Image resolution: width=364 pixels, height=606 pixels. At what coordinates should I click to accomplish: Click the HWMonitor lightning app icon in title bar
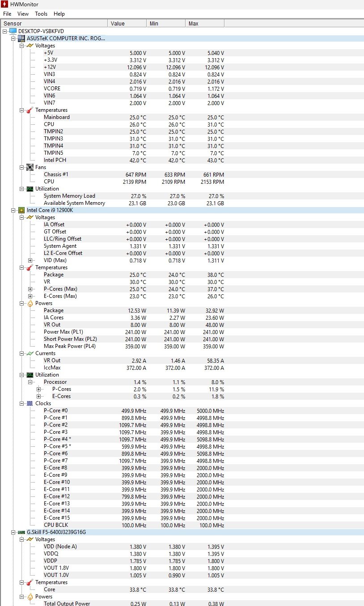coord(4,4)
